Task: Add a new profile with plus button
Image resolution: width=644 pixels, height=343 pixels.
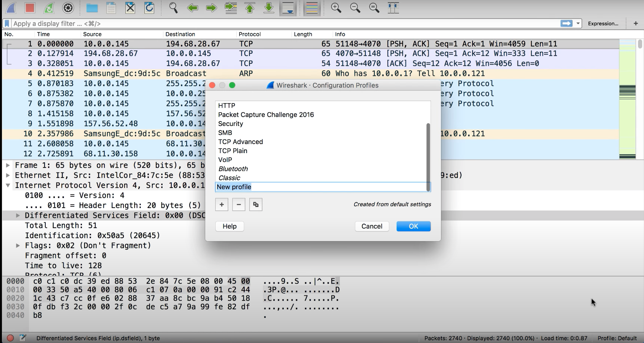Action: (222, 204)
